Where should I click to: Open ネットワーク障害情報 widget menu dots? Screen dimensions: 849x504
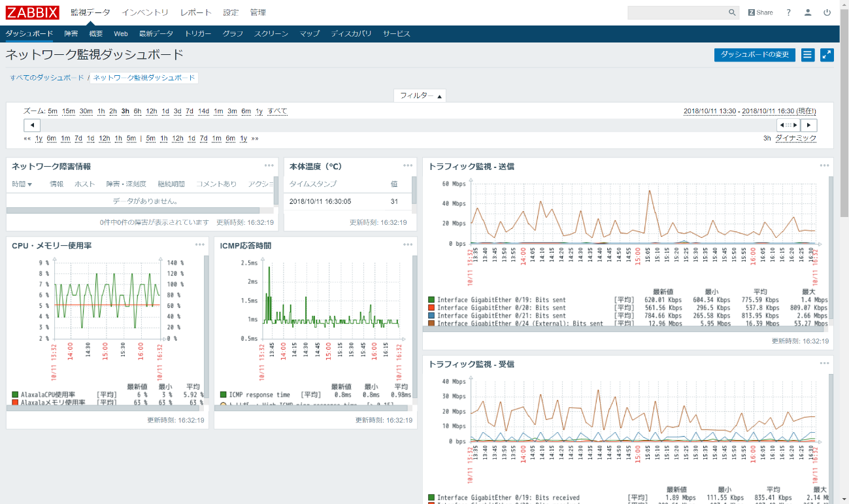click(269, 165)
